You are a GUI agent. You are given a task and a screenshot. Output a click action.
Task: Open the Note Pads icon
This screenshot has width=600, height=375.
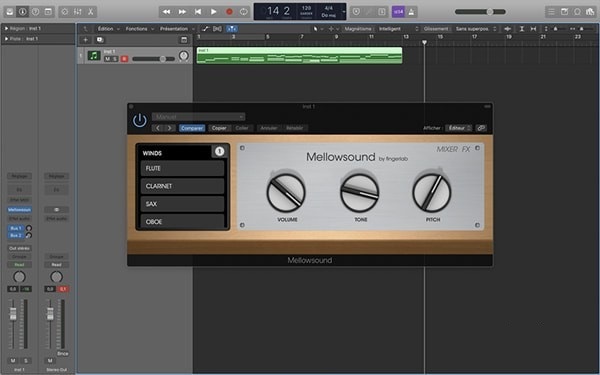564,12
